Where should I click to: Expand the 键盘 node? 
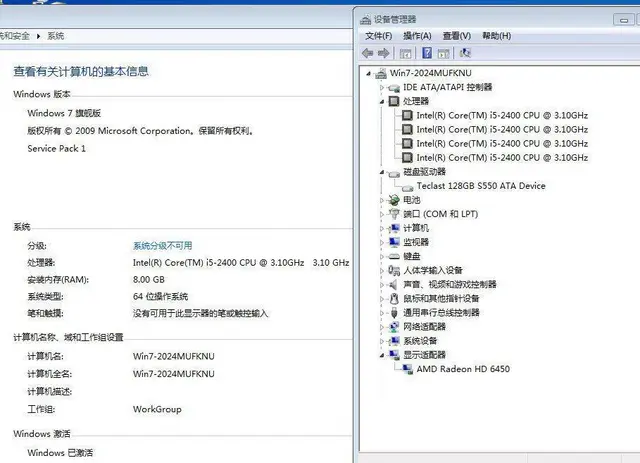tap(382, 256)
